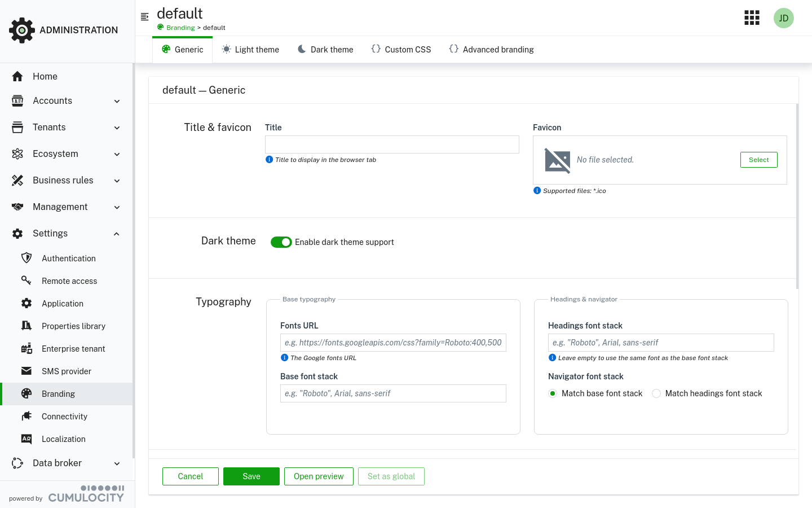This screenshot has width=812, height=508.
Task: Open Authentication via its shield icon
Action: click(27, 258)
